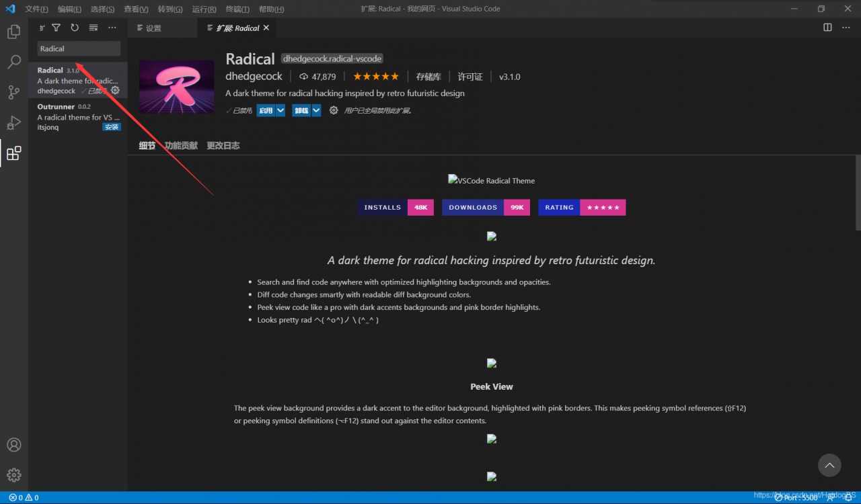This screenshot has height=504, width=861.
Task: Switch to the 设置 editor tab
Action: click(x=162, y=28)
